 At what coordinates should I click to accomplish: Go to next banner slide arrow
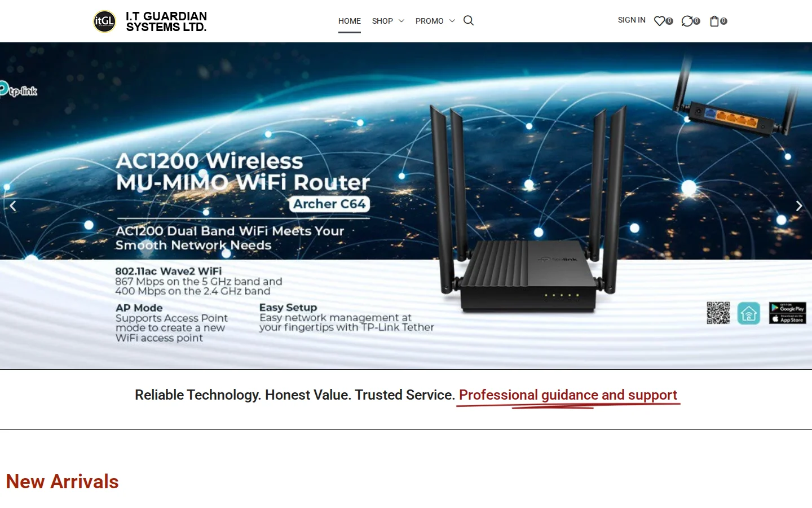click(799, 206)
